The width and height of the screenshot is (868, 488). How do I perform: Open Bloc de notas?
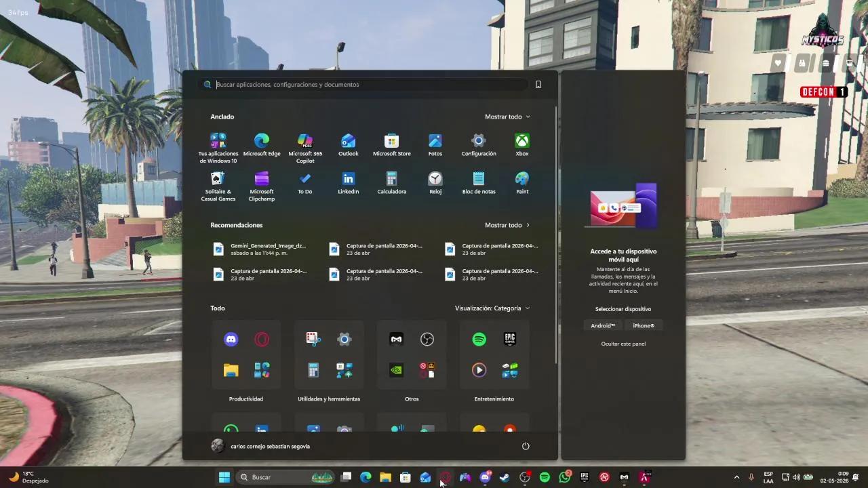[x=479, y=182]
